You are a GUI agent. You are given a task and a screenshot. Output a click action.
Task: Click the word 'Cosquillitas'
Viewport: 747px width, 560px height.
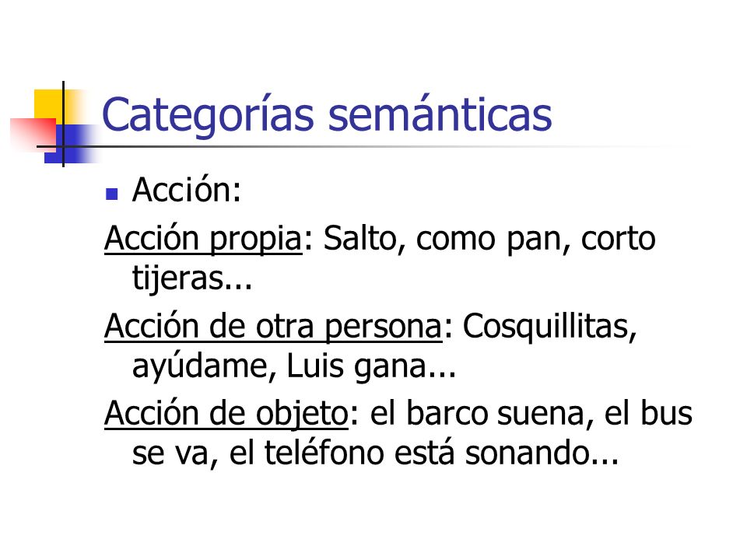(550, 327)
